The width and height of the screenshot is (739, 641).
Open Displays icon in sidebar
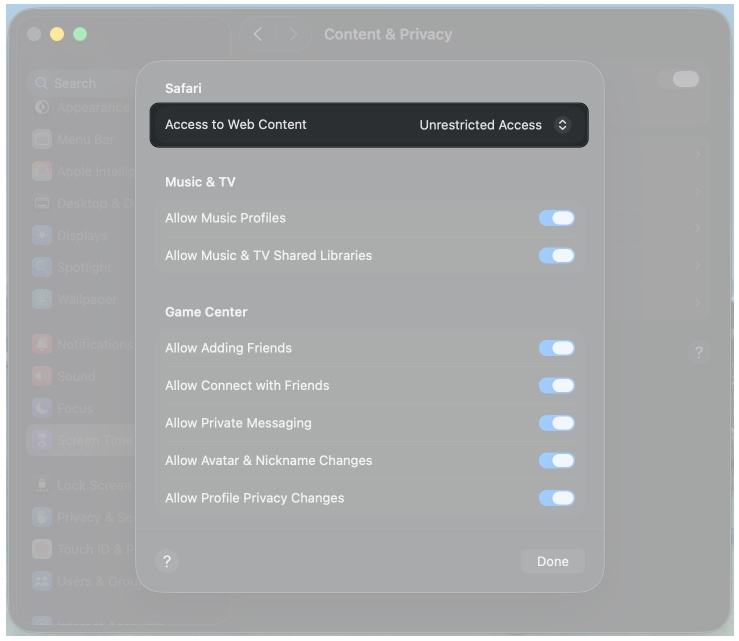point(42,235)
